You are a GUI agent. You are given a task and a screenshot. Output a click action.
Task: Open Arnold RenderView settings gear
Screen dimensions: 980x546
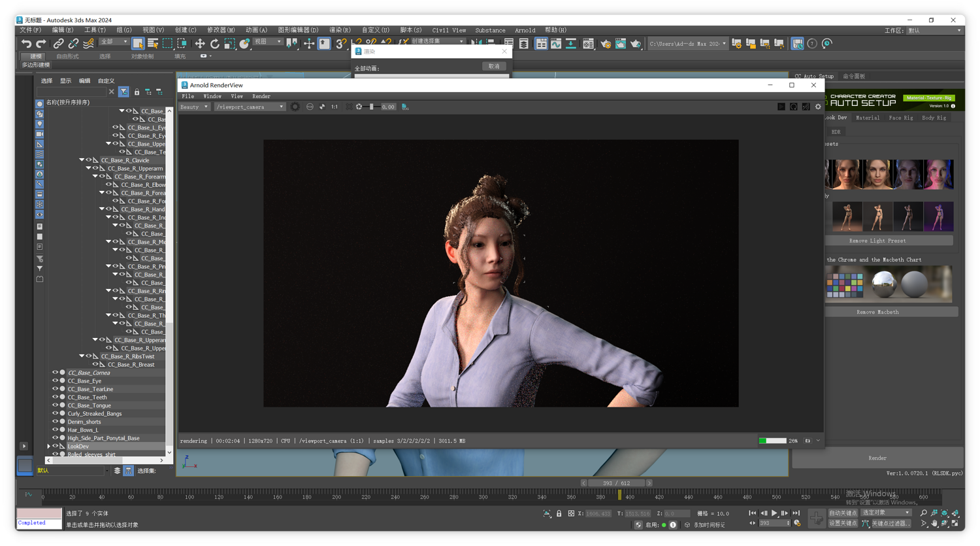[818, 107]
